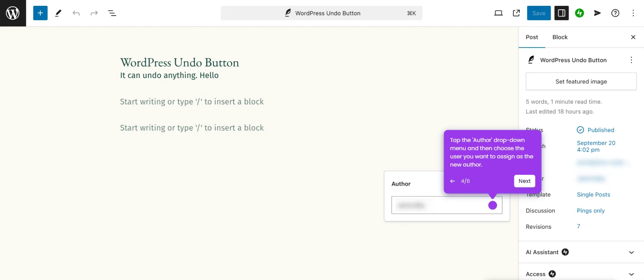View the post in a new tab
Screen dimensions: 644x280
point(516,13)
